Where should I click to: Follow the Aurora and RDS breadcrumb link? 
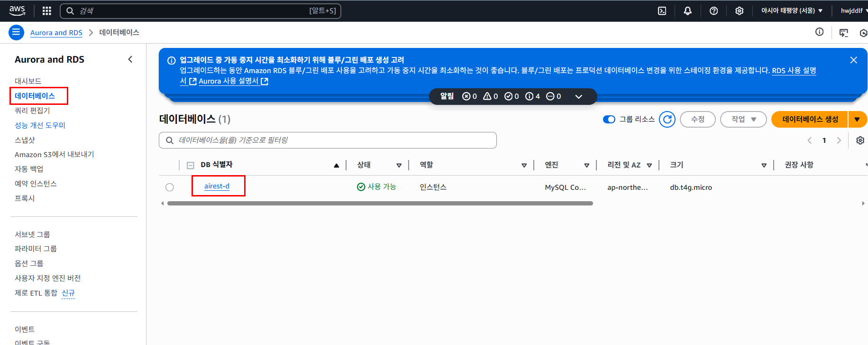56,32
